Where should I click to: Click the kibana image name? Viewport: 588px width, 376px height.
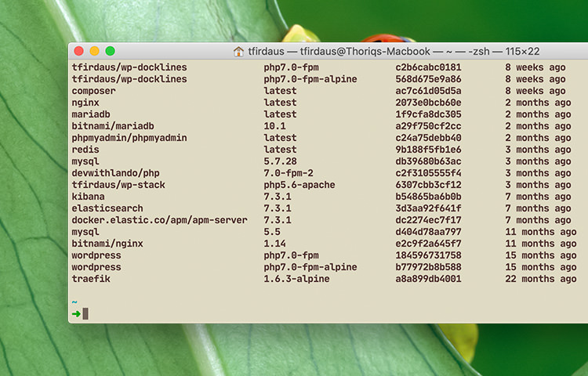88,197
